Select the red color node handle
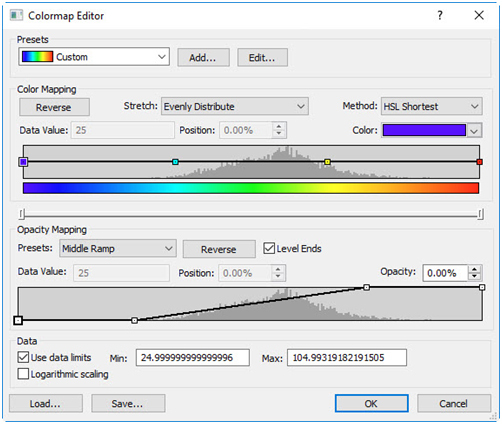This screenshot has width=502, height=424. coord(479,162)
